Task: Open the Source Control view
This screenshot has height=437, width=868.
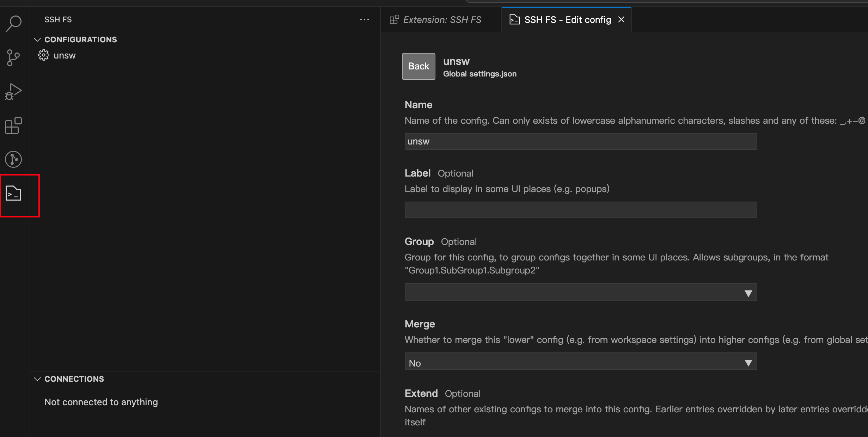Action: [x=14, y=58]
